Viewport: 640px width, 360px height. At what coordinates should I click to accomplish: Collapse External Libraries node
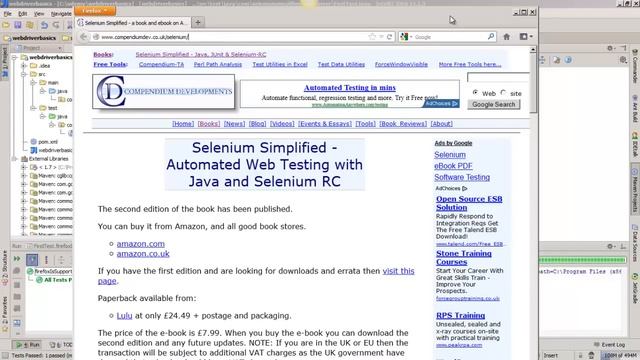[15, 159]
